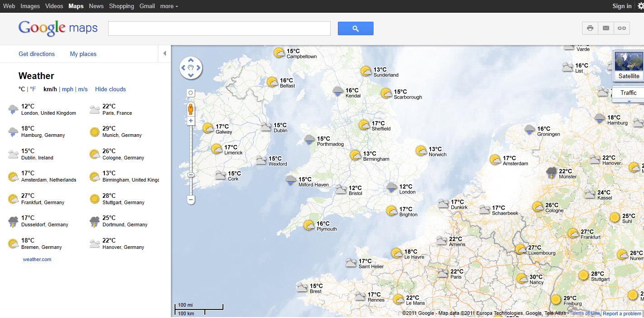Pan map down with navigation arrow
This screenshot has width=644, height=318.
click(191, 75)
